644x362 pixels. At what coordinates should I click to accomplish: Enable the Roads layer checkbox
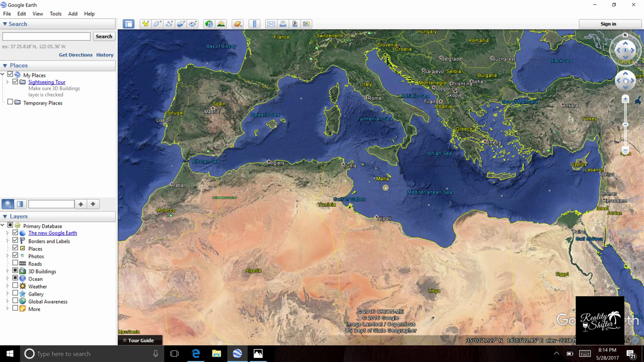click(x=15, y=263)
